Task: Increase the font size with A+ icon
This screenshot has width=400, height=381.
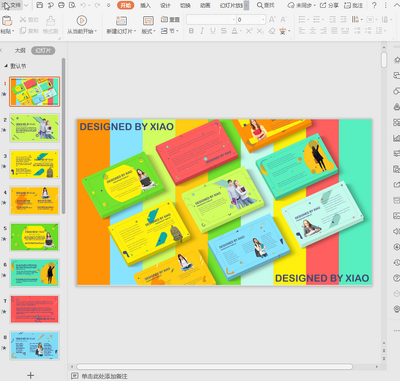Action: (x=272, y=20)
